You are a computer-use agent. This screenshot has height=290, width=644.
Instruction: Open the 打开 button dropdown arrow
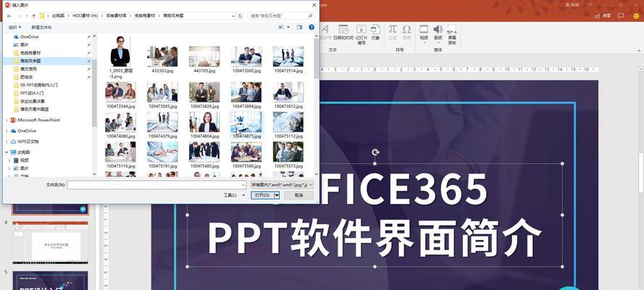point(277,195)
